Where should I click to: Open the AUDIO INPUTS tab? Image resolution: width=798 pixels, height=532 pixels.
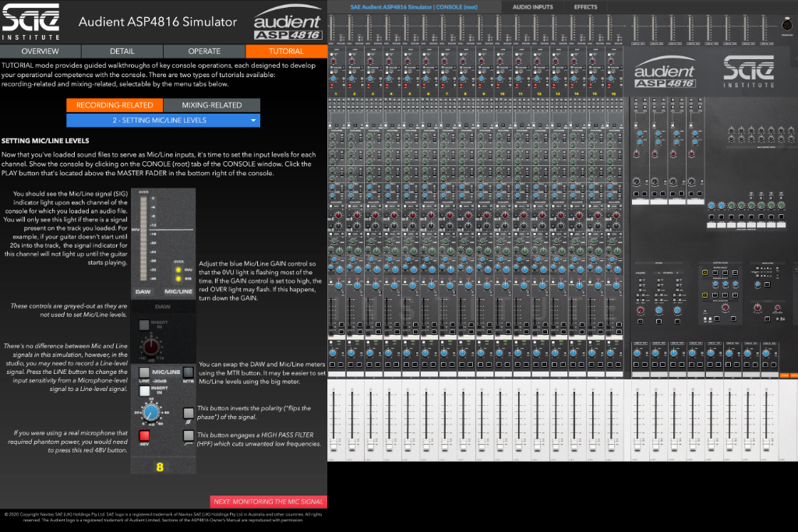534,7
